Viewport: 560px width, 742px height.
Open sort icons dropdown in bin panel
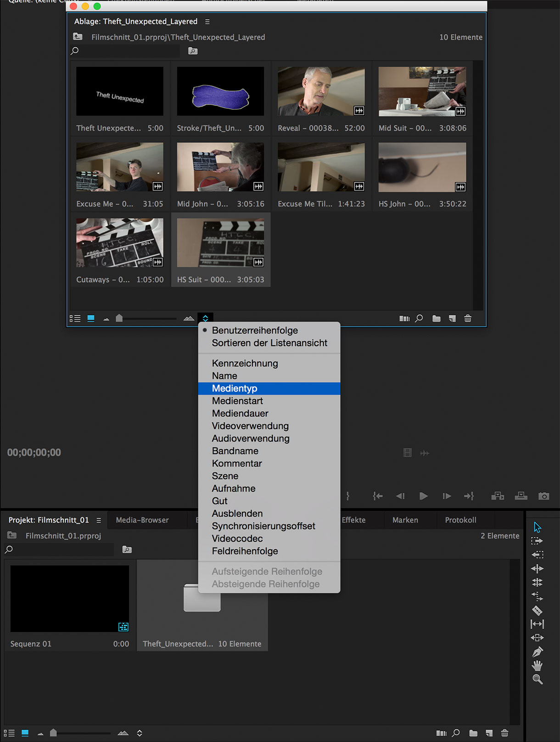tap(205, 318)
